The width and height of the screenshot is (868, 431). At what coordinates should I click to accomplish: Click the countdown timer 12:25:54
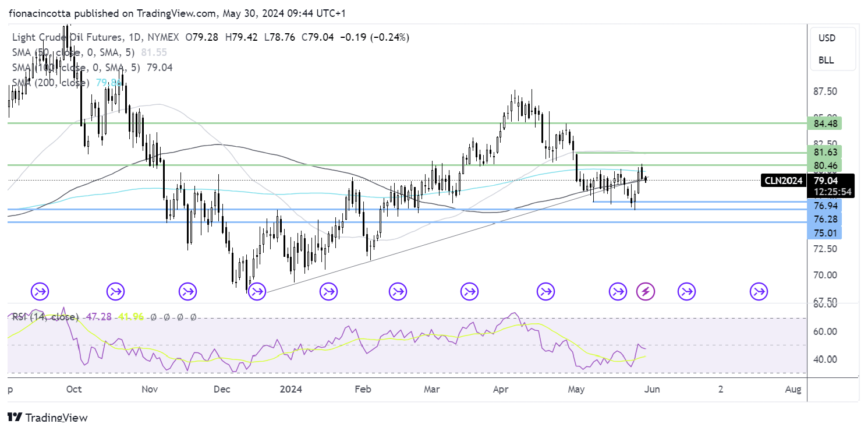click(832, 192)
